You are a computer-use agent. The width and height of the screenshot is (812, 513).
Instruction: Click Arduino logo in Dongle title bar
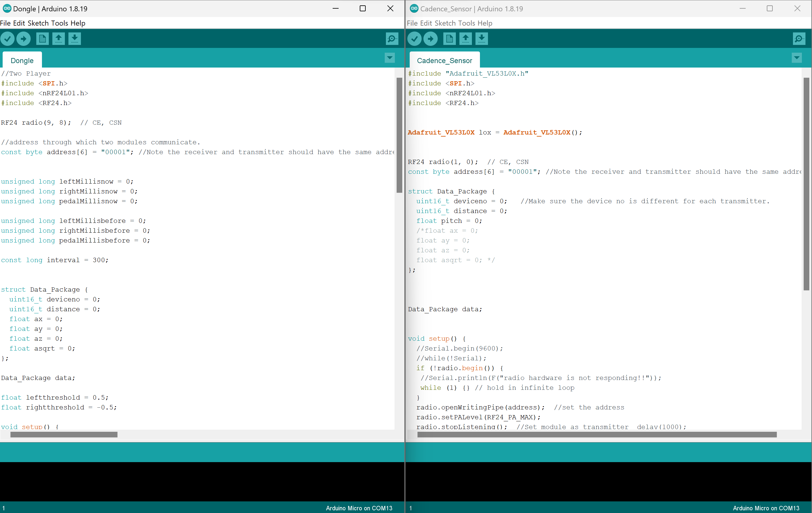click(x=7, y=8)
